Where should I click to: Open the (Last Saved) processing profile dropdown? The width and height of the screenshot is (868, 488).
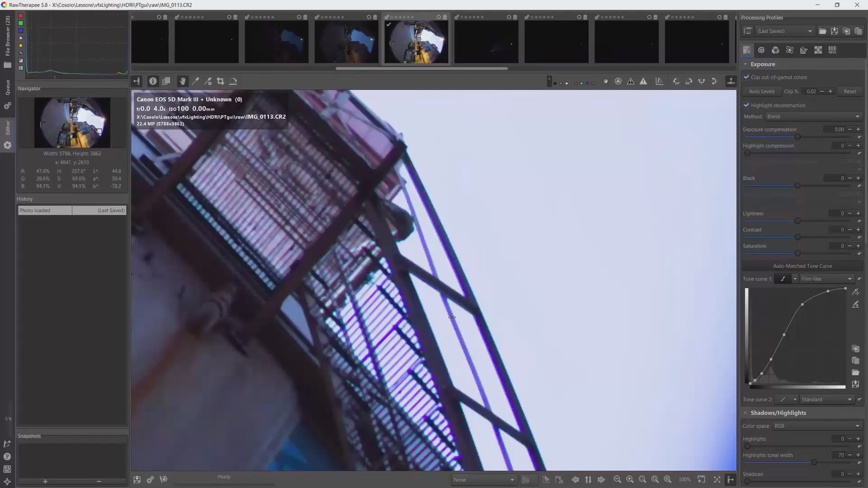tap(784, 31)
